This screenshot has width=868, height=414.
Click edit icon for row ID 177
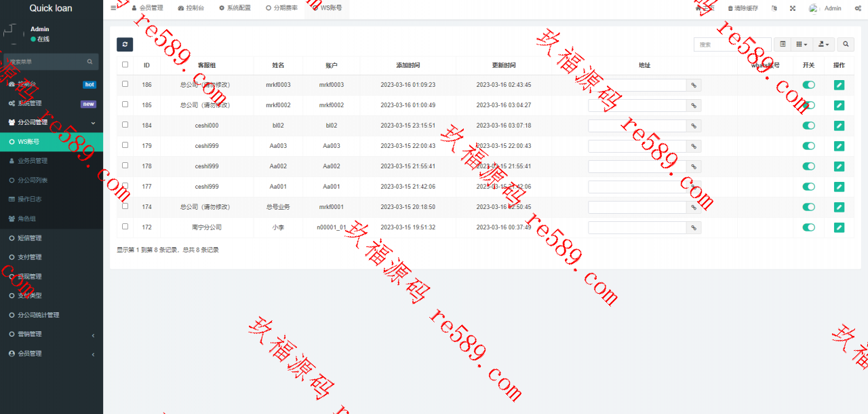pos(839,187)
